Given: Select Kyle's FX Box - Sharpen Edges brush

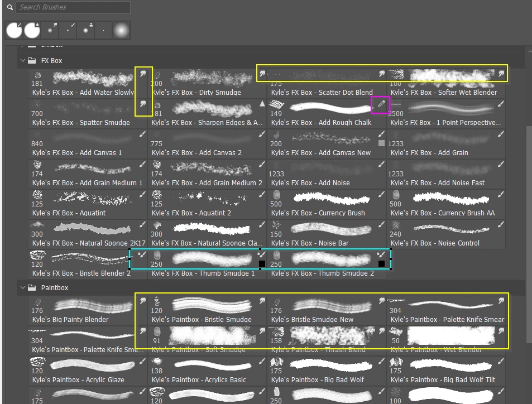Looking at the screenshot, I should point(207,114).
